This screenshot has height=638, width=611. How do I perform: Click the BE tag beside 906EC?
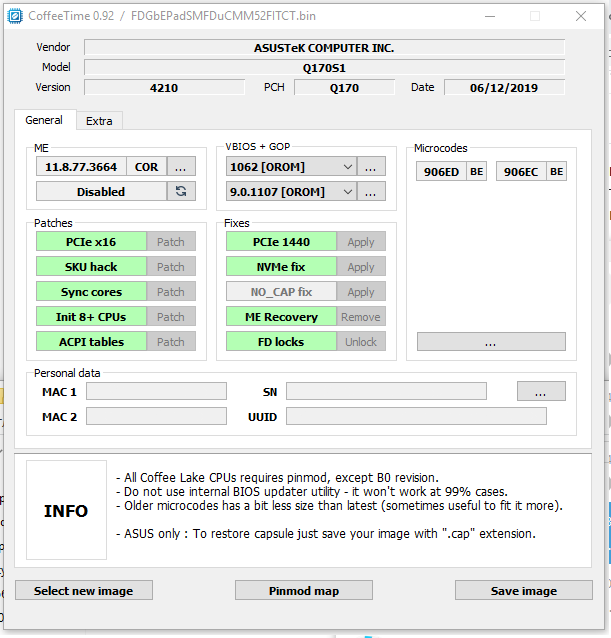(x=556, y=171)
